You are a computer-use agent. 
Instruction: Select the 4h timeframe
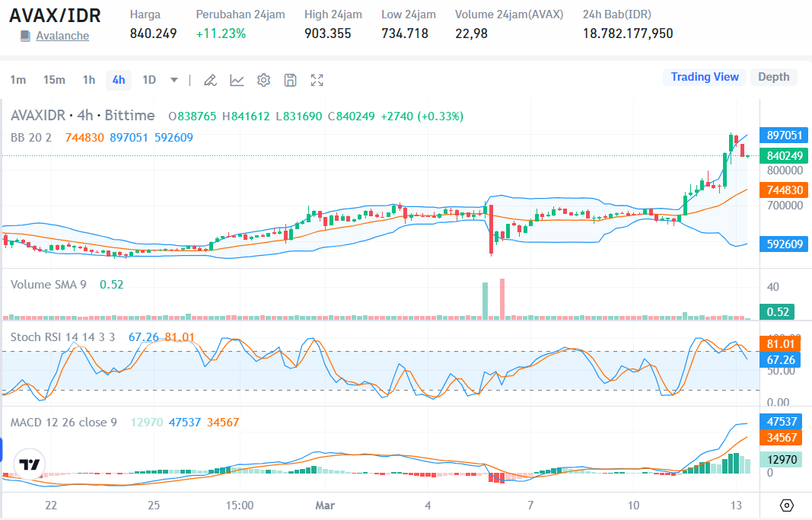tap(119, 80)
